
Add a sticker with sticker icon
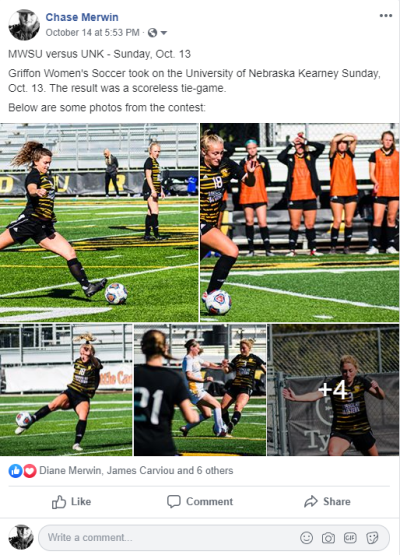pyautogui.click(x=372, y=538)
